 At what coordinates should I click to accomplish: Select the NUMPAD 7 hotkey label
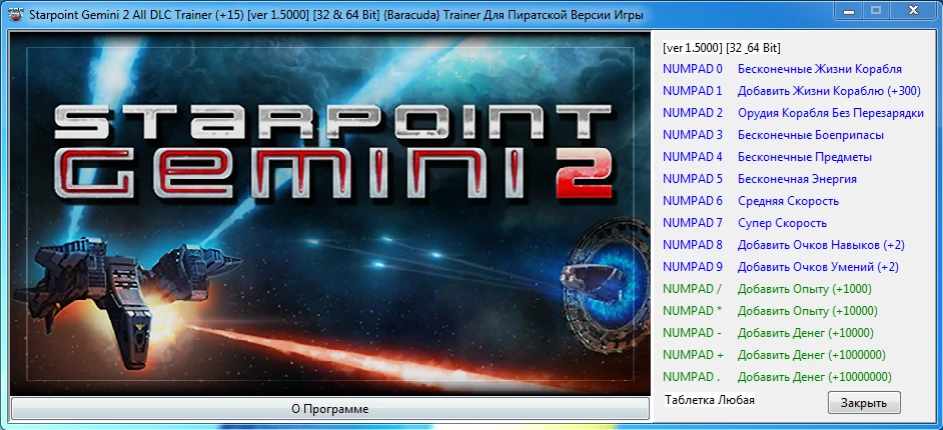click(692, 223)
